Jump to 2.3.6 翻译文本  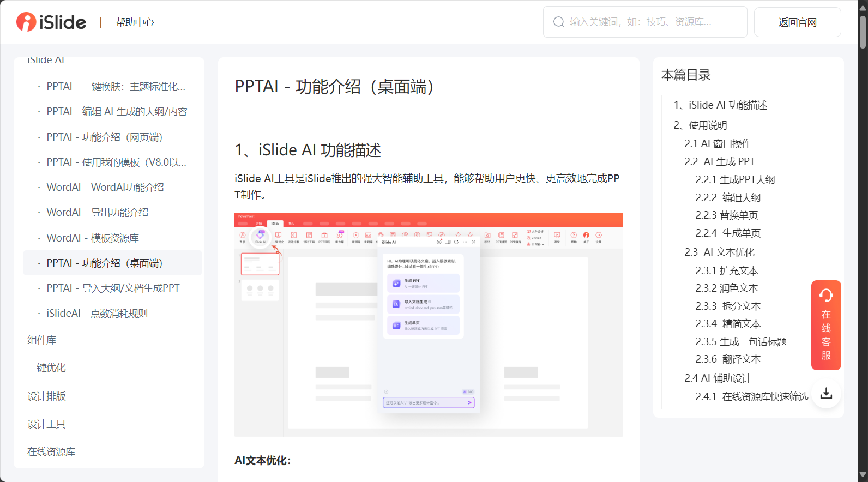728,359
